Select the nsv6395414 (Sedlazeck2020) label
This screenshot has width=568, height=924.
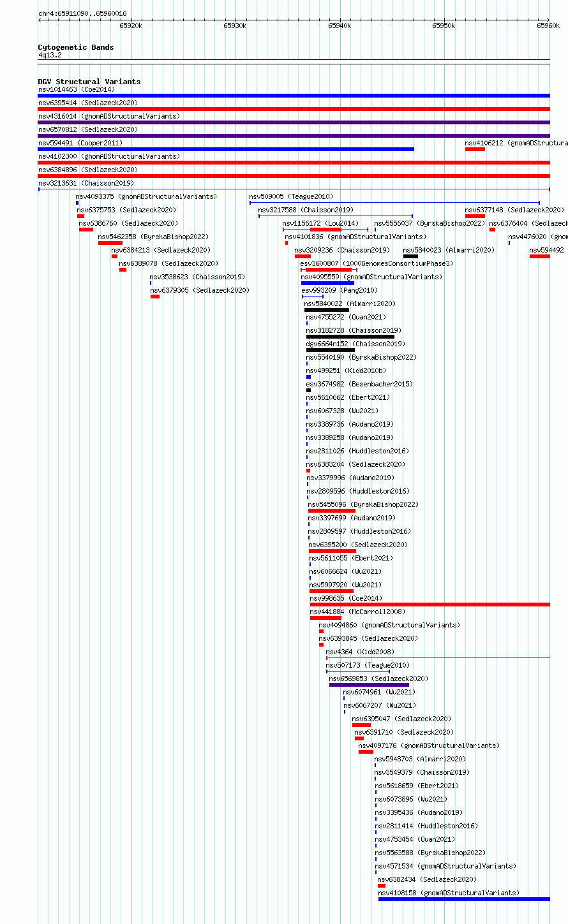[x=88, y=103]
